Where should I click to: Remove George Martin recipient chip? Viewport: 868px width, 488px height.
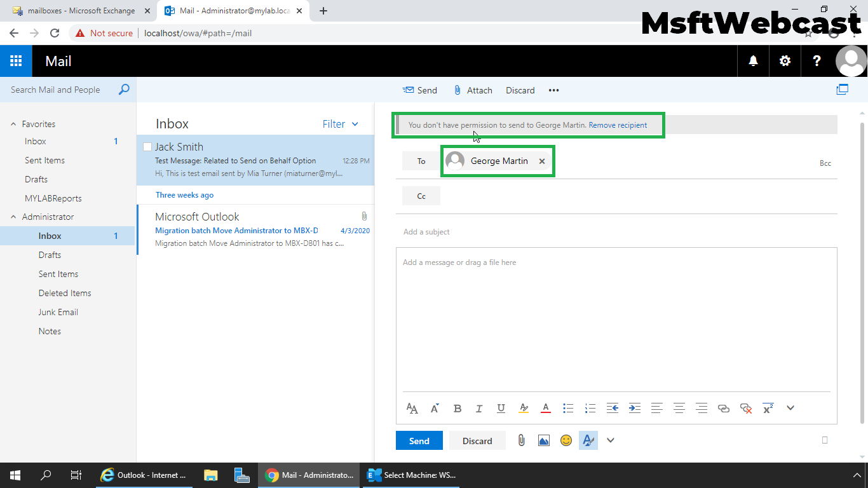tap(542, 161)
